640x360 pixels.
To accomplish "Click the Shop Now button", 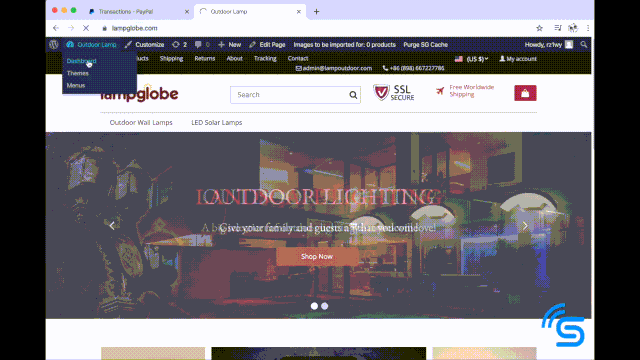I will click(317, 256).
